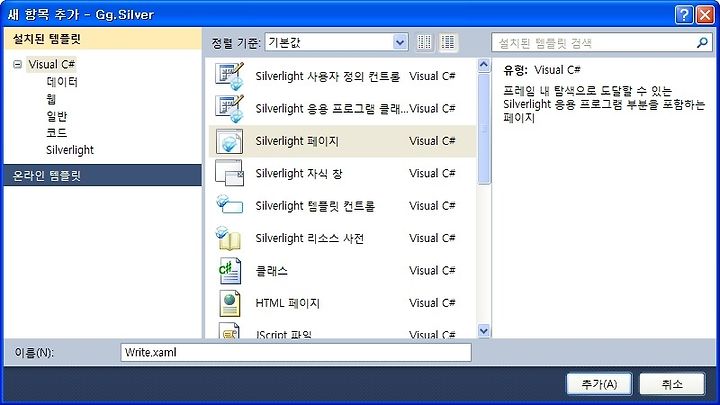Collapse the Visual C# tree node
The image size is (720, 405).
(17, 64)
